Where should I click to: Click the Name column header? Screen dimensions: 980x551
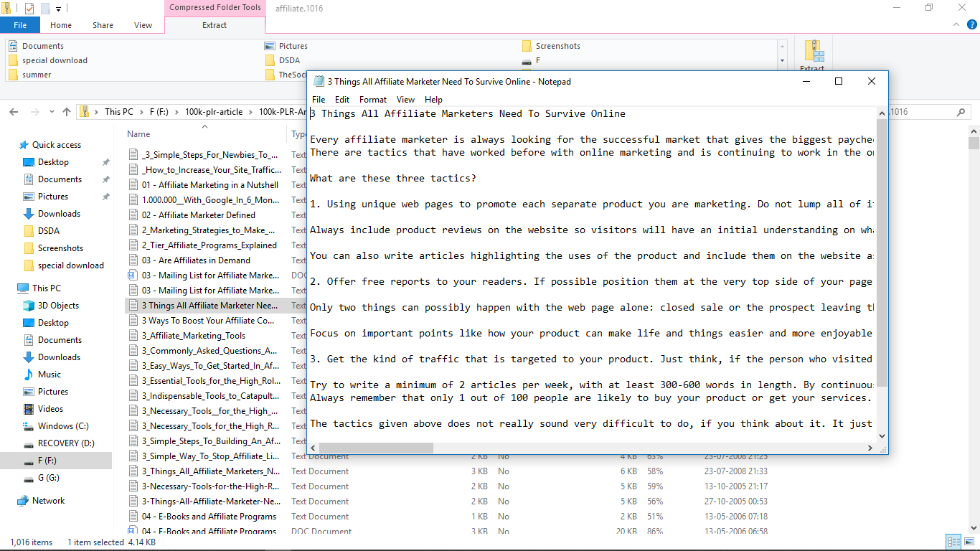click(x=138, y=134)
